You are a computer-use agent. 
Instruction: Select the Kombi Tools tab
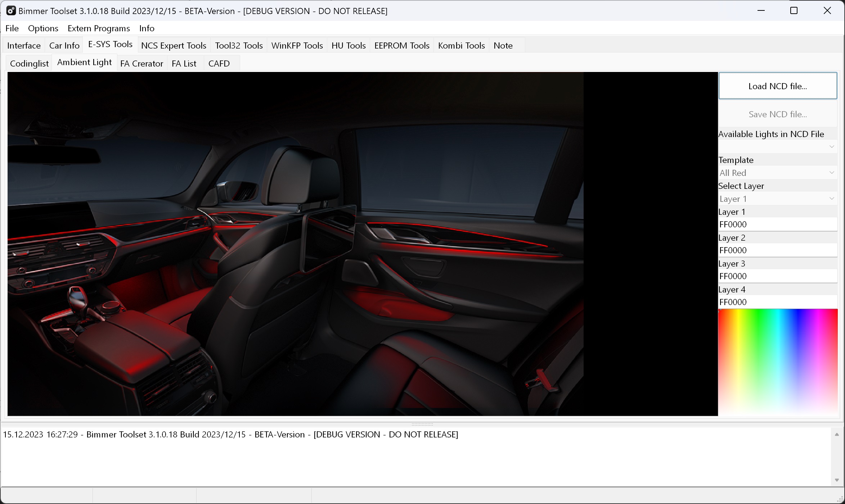[461, 45]
